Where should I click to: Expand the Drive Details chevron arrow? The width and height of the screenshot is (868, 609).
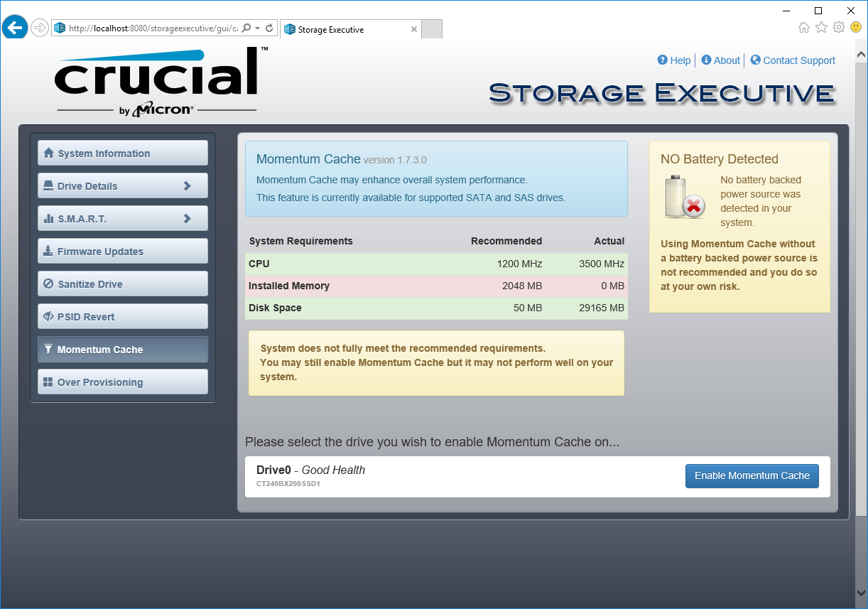click(x=188, y=185)
